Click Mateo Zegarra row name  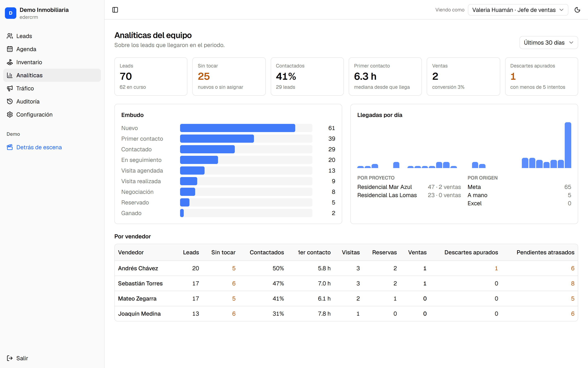tap(137, 298)
